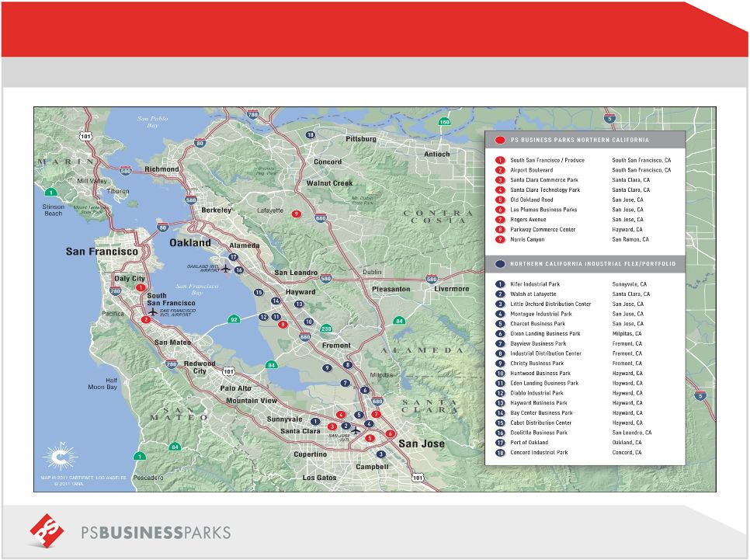
Task: Click the Oakland Intl Airport airplane icon
Action: click(226, 269)
